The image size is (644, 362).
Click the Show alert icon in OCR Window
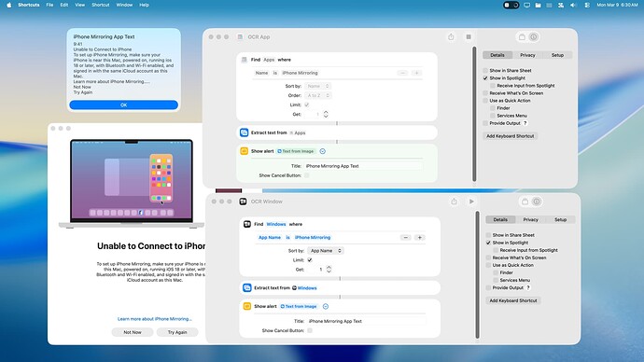pos(246,306)
